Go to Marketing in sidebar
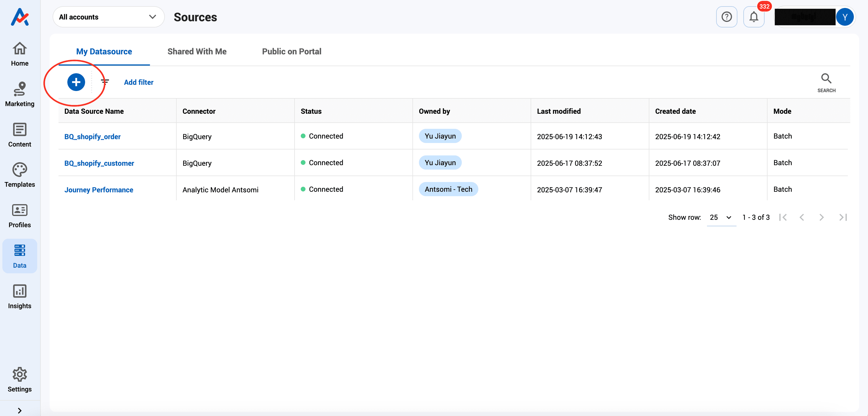 (x=19, y=94)
